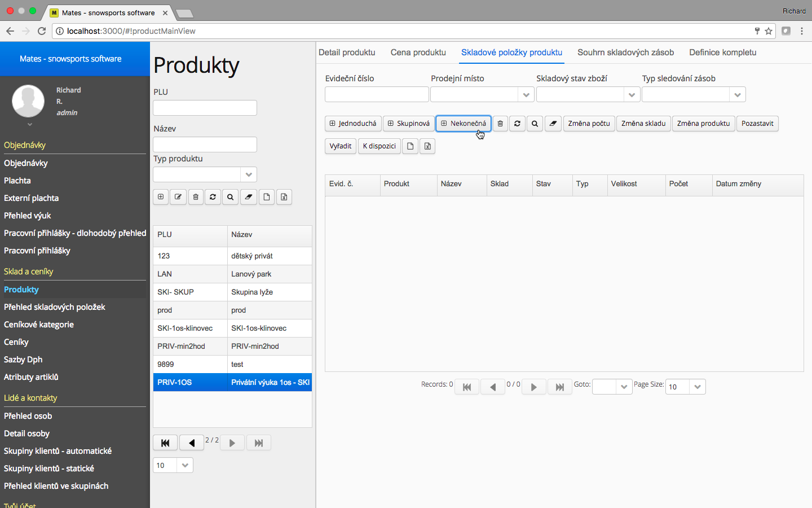This screenshot has height=508, width=812.
Task: Switch to Detail produktu tab
Action: (347, 52)
